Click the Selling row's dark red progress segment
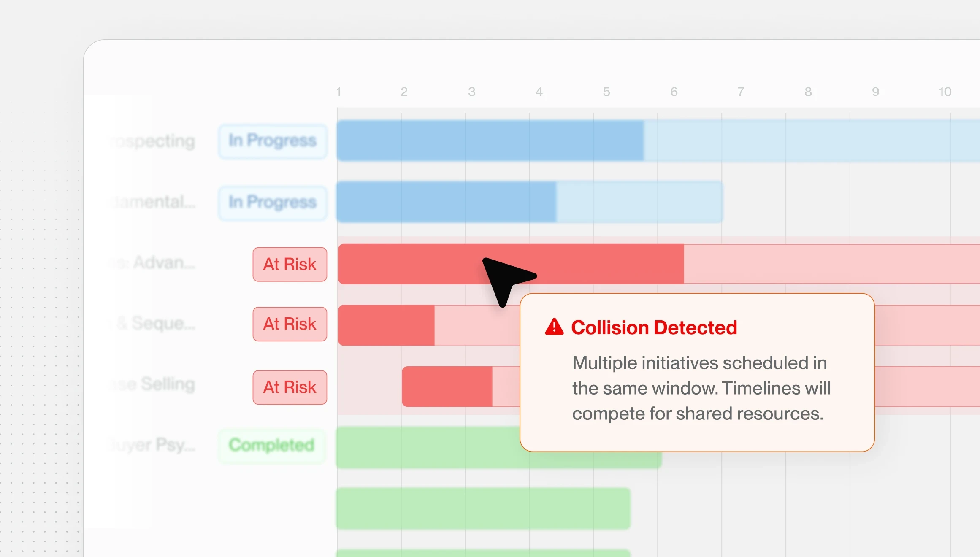 coord(447,387)
